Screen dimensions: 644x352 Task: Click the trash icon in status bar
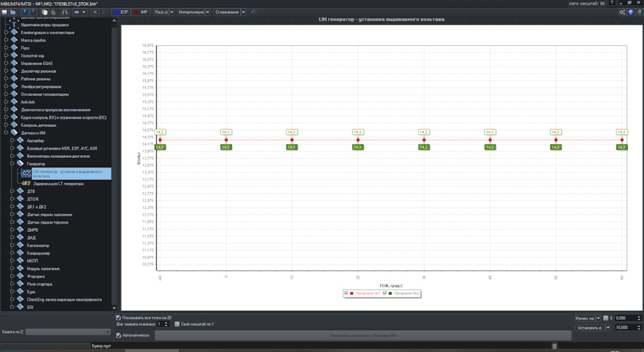(554, 346)
